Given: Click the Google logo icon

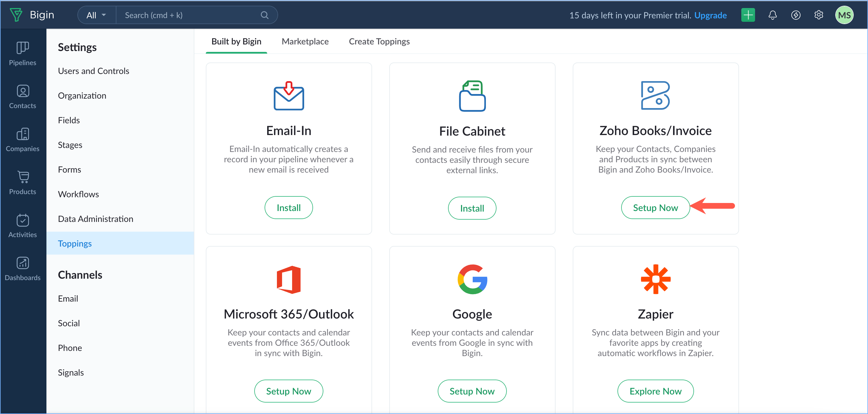Looking at the screenshot, I should click(x=472, y=279).
